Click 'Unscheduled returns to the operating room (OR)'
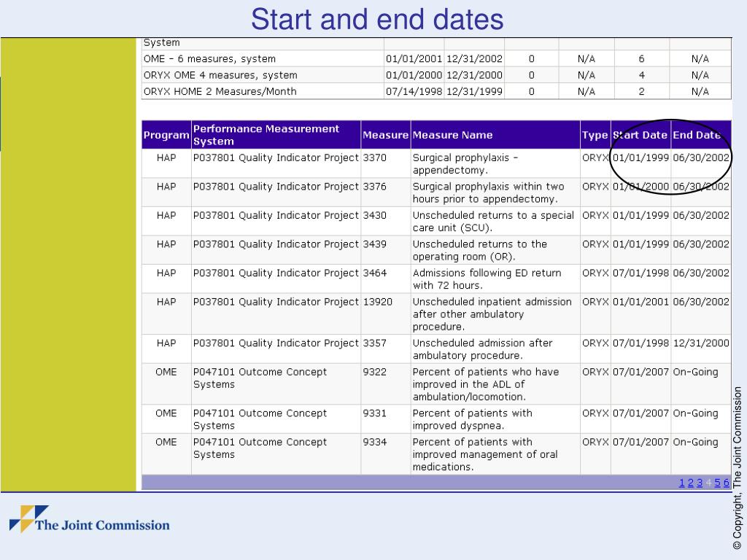 click(x=480, y=251)
